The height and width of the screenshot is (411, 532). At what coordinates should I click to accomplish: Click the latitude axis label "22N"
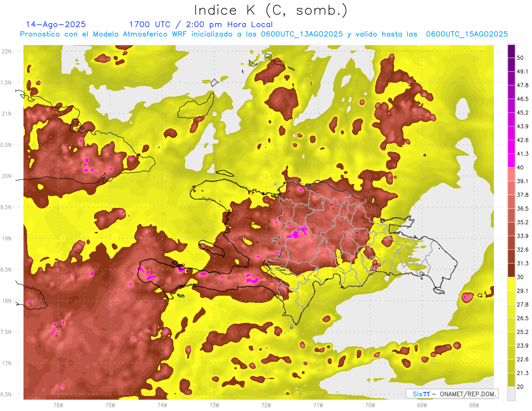pos(8,51)
